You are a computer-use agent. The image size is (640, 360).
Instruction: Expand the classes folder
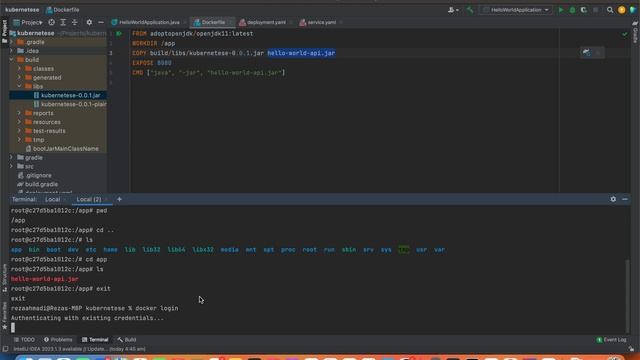coord(19,69)
